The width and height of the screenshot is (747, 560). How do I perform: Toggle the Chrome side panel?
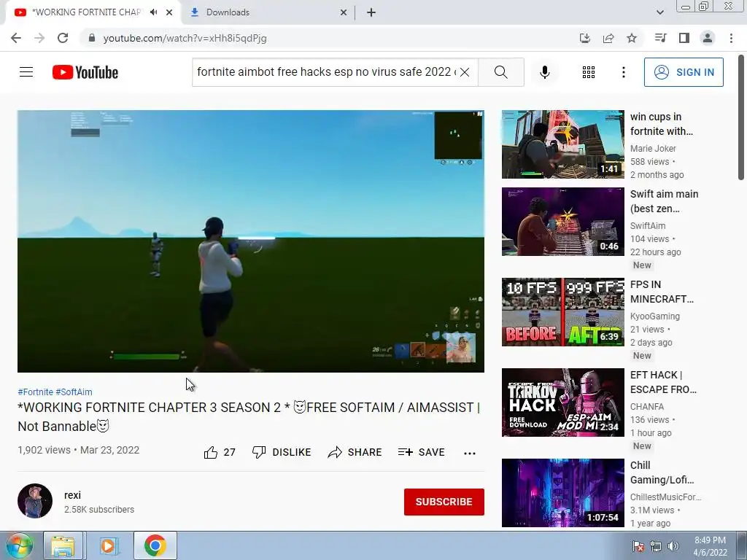click(x=684, y=38)
